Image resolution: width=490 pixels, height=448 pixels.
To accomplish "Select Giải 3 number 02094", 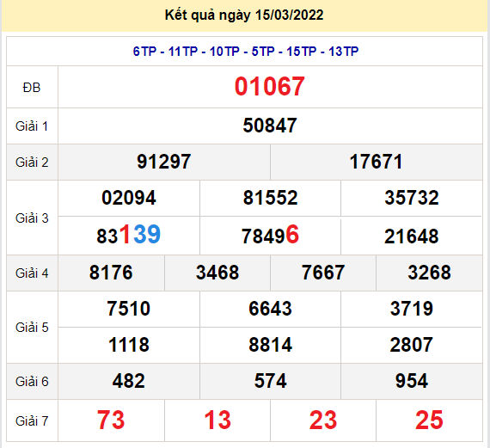I will point(129,198).
